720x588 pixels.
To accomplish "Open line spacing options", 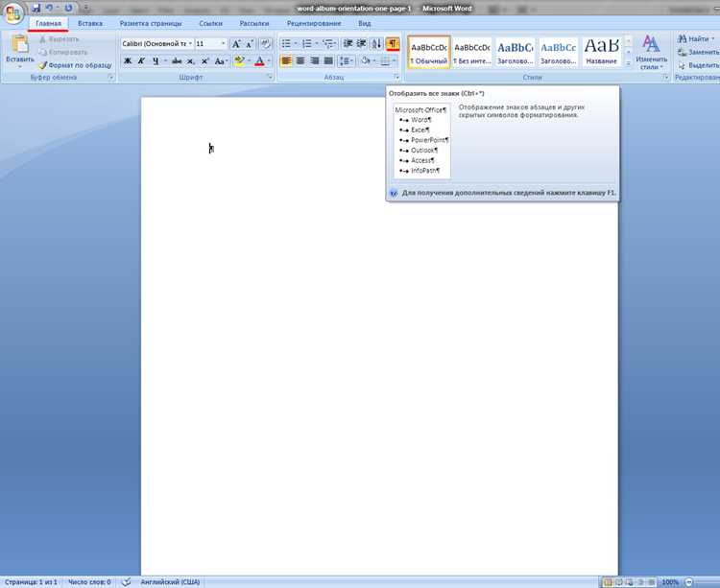I will click(x=346, y=60).
